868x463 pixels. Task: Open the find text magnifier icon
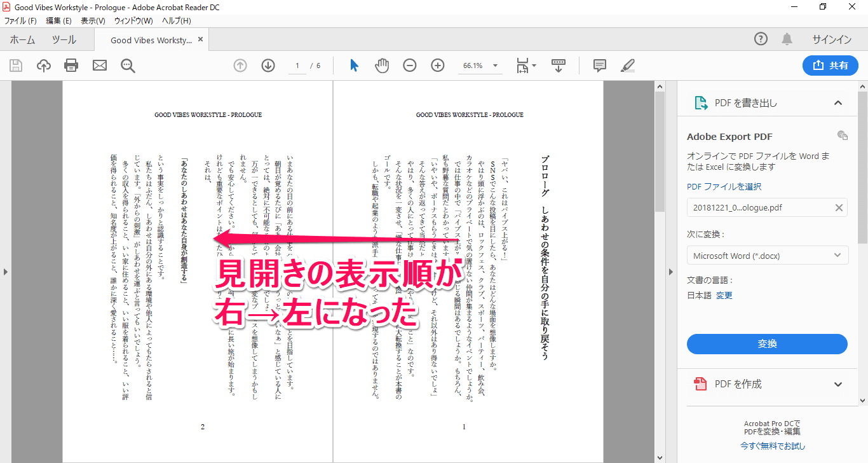click(128, 66)
